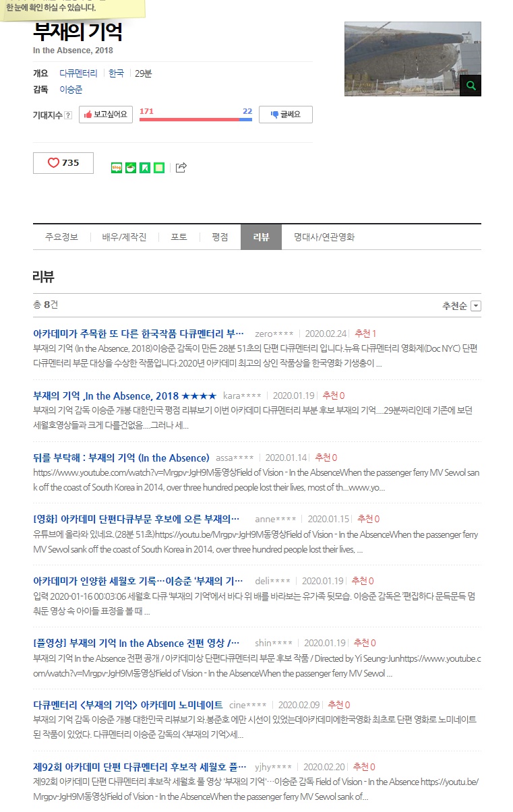Viewport: 513px width, 812px height.
Task: Open the 추천순 sort dropdown
Action: click(x=462, y=306)
